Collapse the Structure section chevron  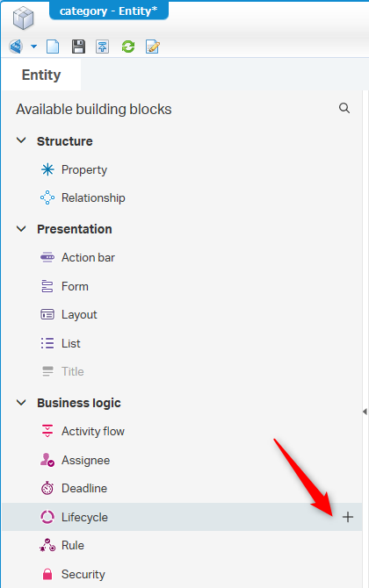point(21,140)
